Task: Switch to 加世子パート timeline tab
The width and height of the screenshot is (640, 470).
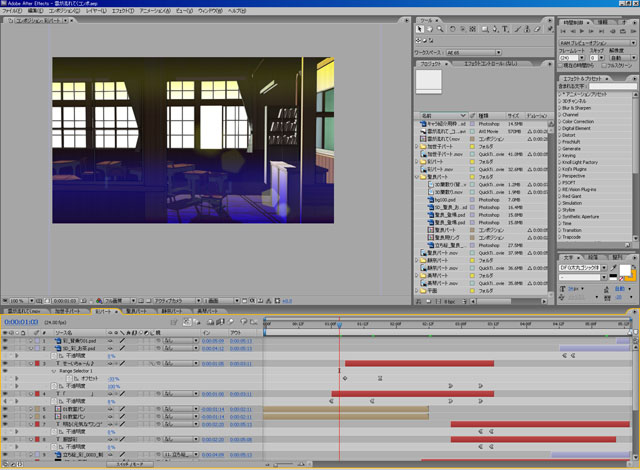Action: click(x=68, y=311)
